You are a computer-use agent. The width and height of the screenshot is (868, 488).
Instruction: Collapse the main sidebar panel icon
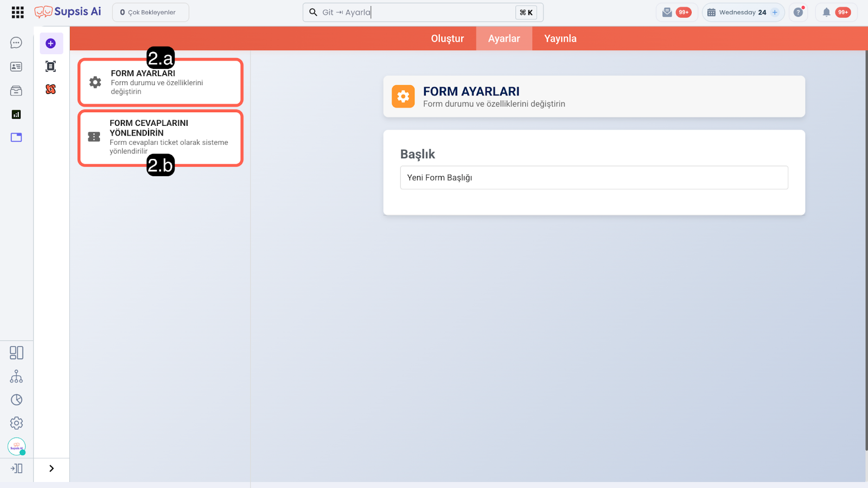(x=16, y=468)
